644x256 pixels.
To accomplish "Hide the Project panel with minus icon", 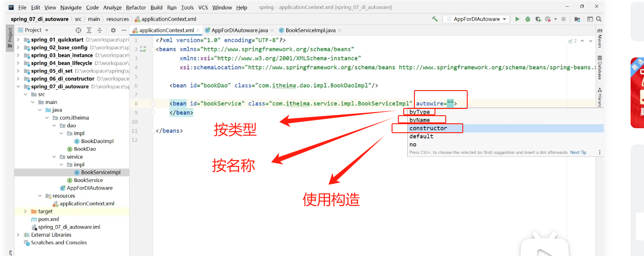I will pos(124,30).
